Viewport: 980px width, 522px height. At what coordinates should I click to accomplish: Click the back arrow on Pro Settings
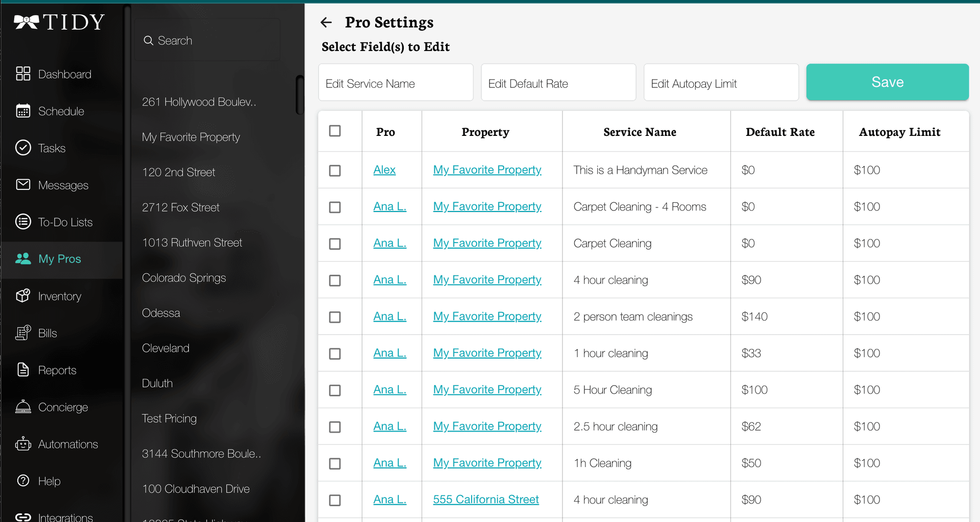(x=327, y=22)
